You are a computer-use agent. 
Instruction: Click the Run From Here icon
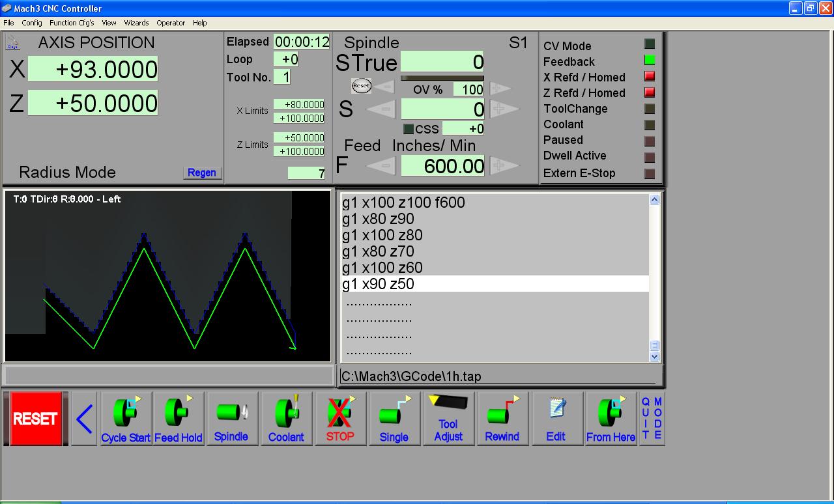tap(611, 419)
